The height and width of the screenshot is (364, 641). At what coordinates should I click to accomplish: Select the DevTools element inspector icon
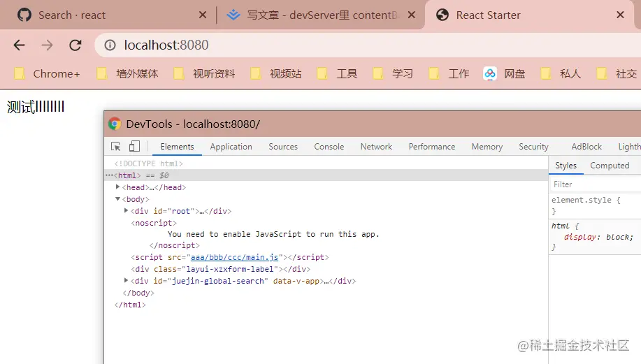coord(116,146)
